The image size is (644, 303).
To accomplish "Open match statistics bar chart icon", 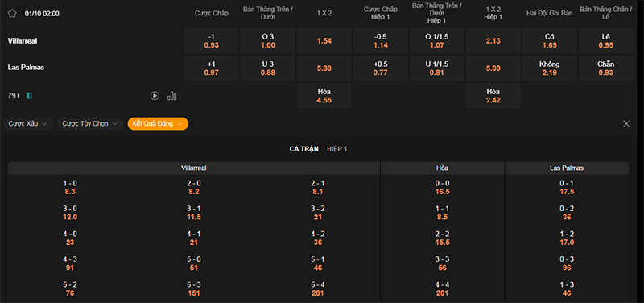I will point(172,96).
